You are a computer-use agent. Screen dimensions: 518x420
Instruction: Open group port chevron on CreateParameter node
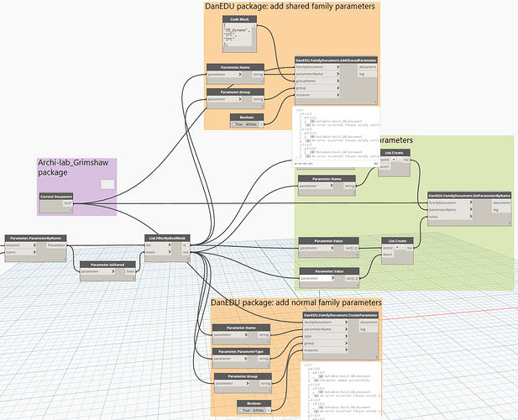coord(346,343)
